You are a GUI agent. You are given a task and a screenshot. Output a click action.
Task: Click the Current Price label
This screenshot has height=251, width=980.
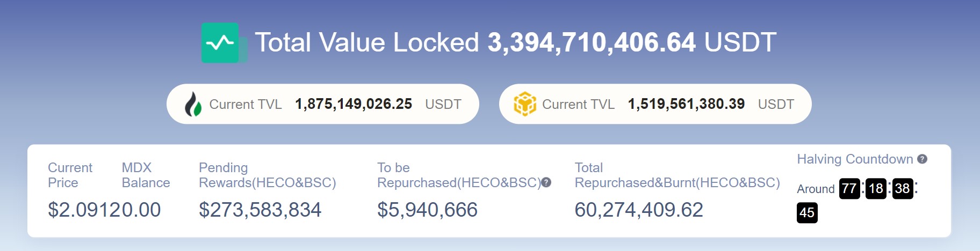click(x=70, y=175)
